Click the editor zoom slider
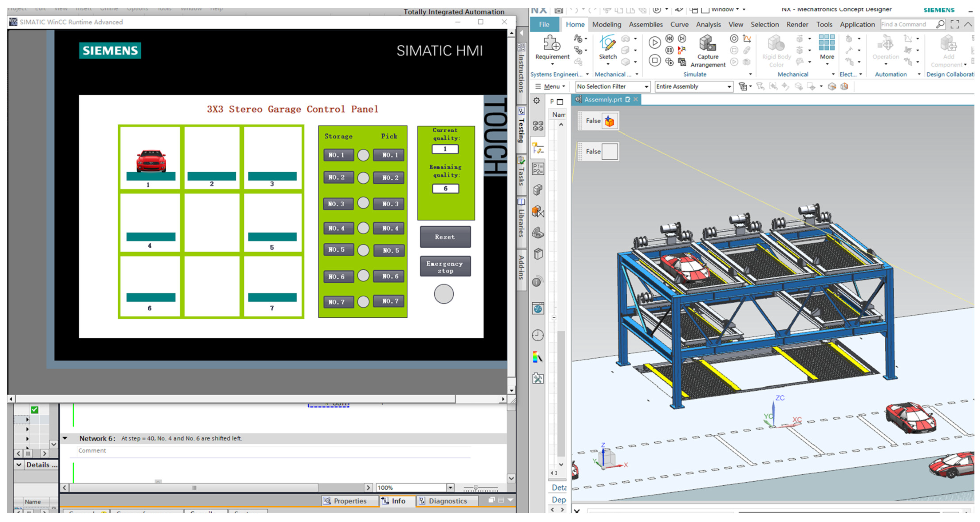The width and height of the screenshot is (980, 522). (475, 488)
